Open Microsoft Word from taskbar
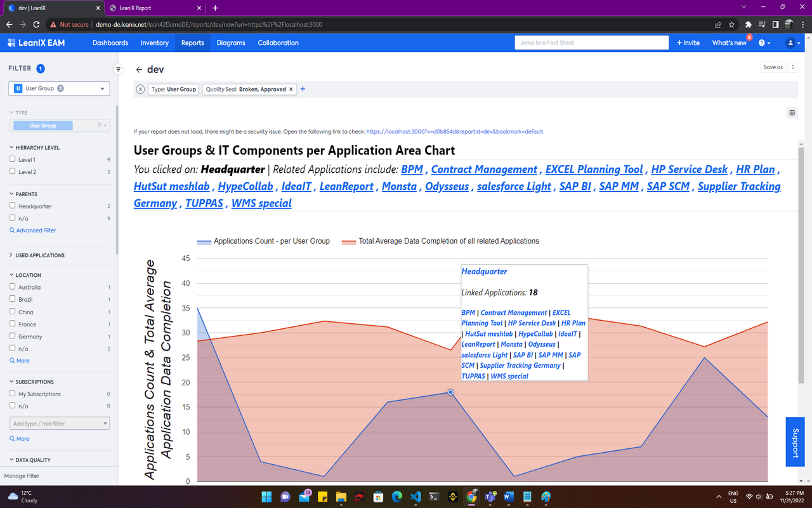This screenshot has height=508, width=812. pyautogui.click(x=508, y=497)
